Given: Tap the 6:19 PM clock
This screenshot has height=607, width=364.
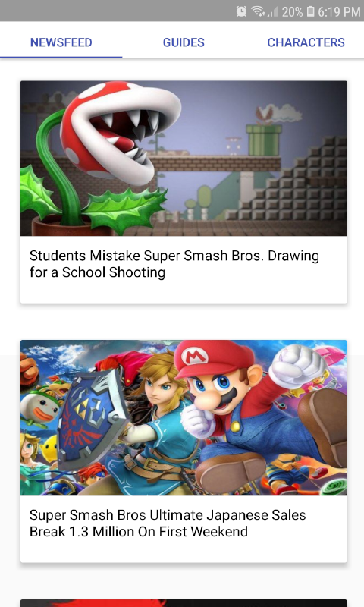Looking at the screenshot, I should point(339,12).
